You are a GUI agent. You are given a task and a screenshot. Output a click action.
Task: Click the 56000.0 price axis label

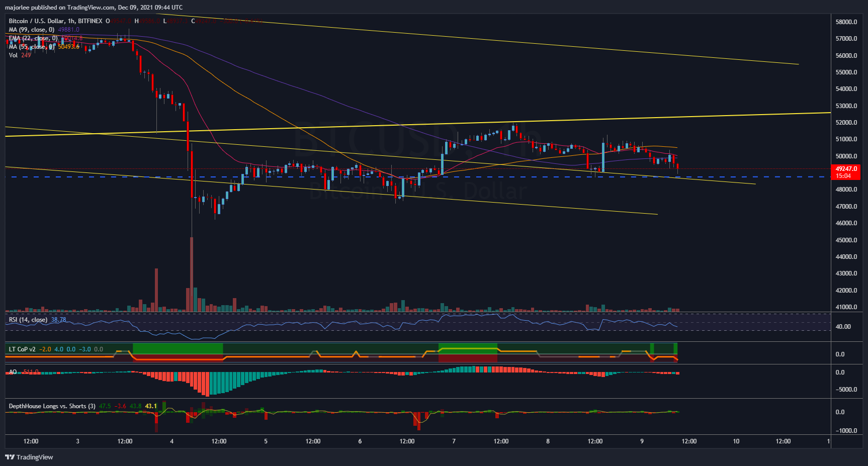[x=846, y=56]
